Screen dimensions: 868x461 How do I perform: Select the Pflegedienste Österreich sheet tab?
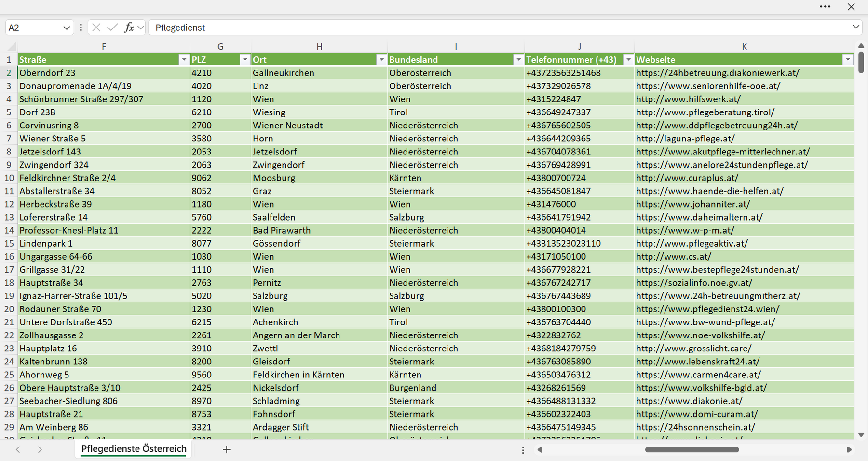coord(134,449)
